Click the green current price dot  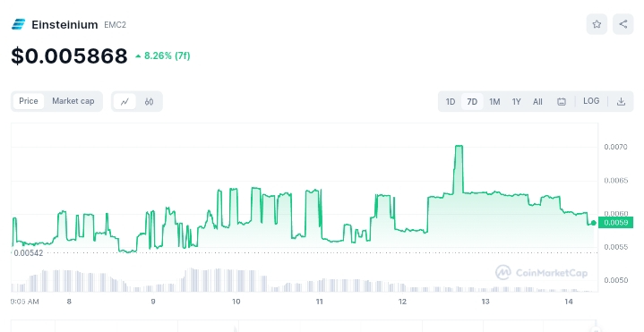[594, 223]
